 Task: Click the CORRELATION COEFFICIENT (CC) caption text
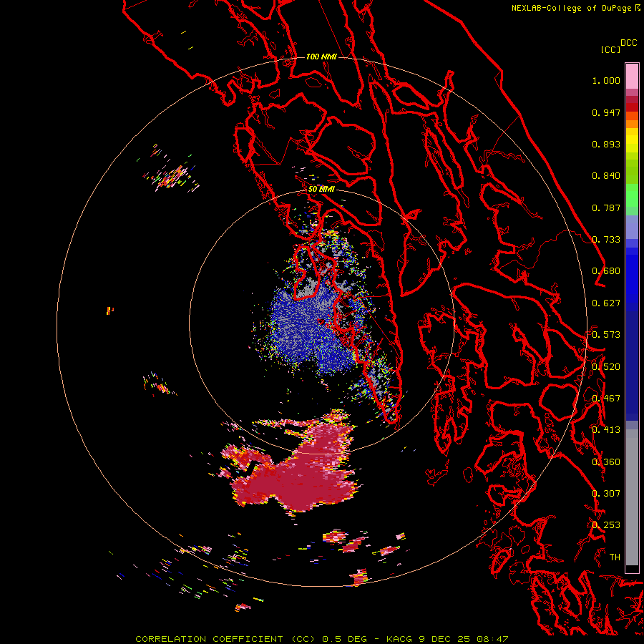click(x=225, y=639)
